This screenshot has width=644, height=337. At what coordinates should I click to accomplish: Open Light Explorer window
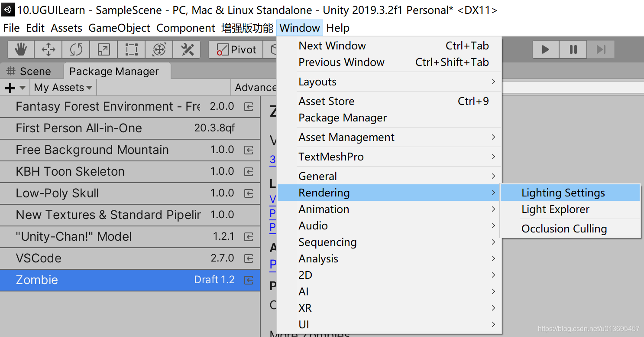click(x=570, y=209)
